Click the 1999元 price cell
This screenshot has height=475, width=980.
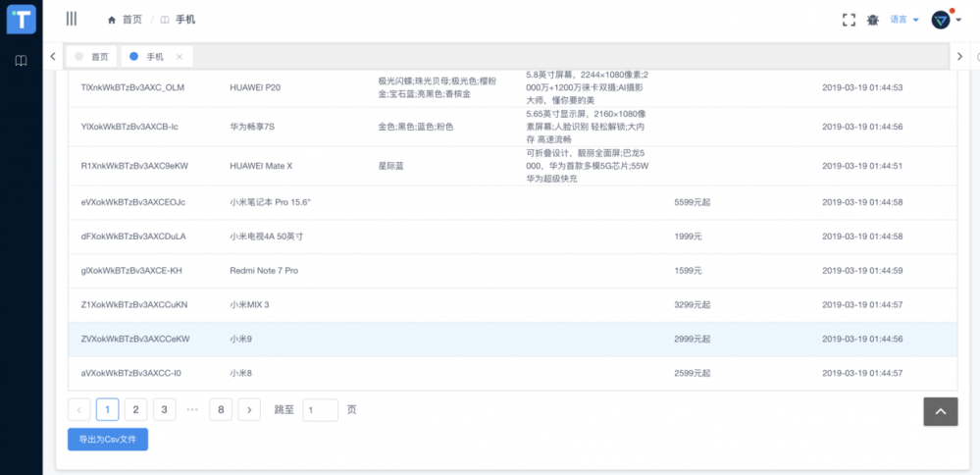click(688, 237)
